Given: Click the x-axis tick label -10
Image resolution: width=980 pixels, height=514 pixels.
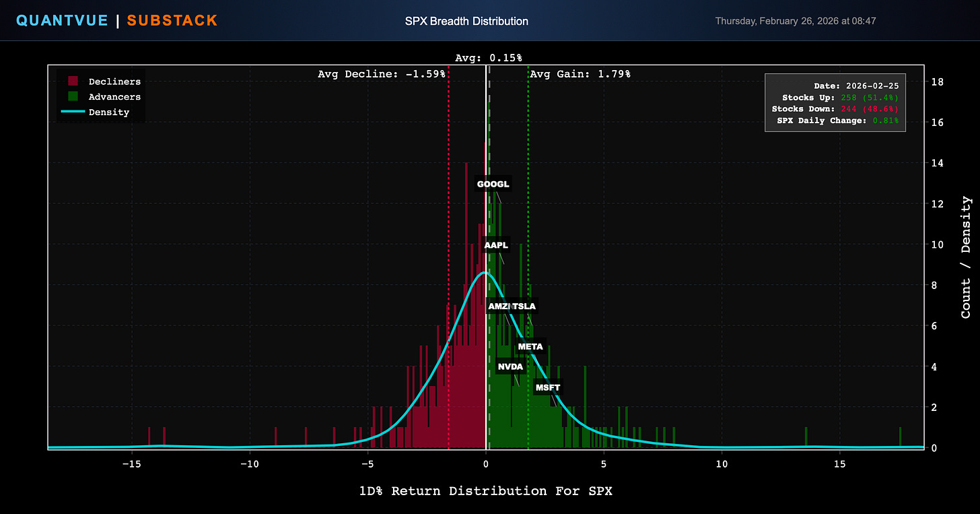Looking at the screenshot, I should (250, 465).
